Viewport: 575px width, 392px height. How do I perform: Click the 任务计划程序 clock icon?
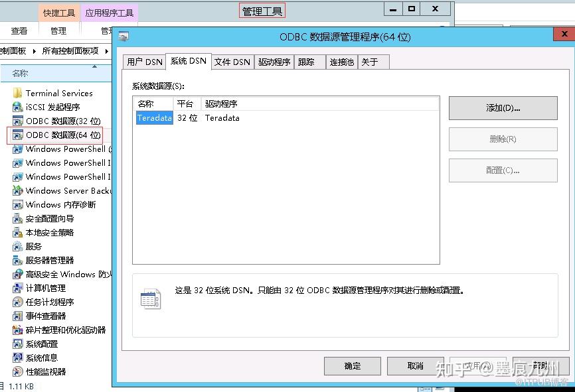17,302
